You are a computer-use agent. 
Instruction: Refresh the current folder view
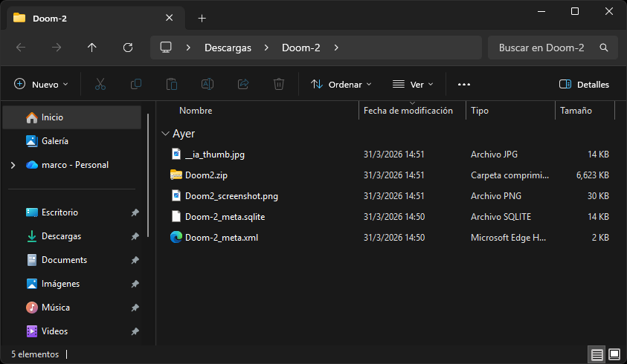(x=128, y=48)
